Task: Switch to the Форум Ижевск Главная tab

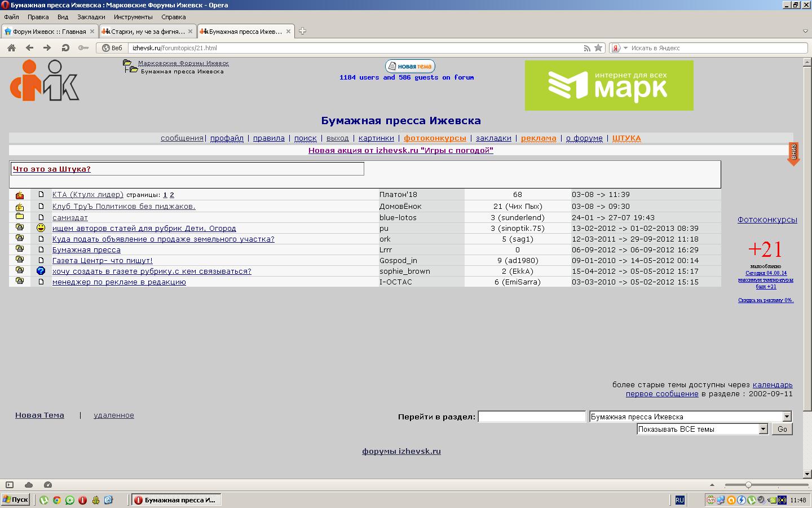Action: (x=49, y=32)
